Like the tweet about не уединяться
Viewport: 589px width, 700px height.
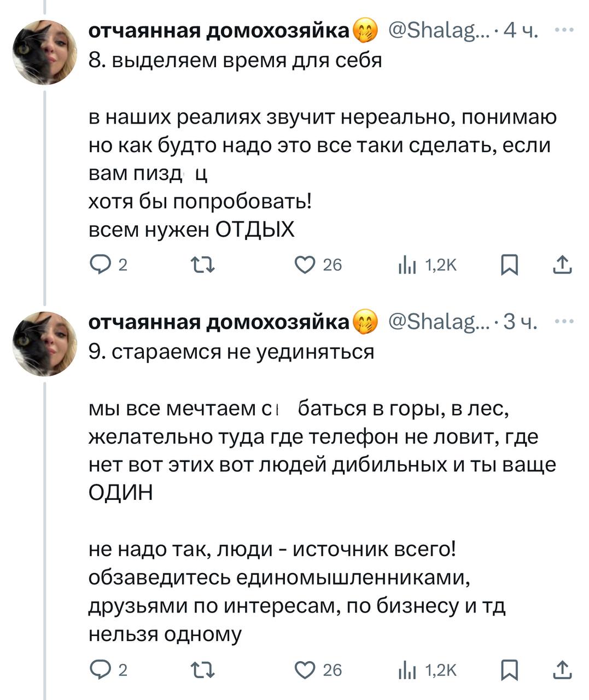(x=304, y=670)
